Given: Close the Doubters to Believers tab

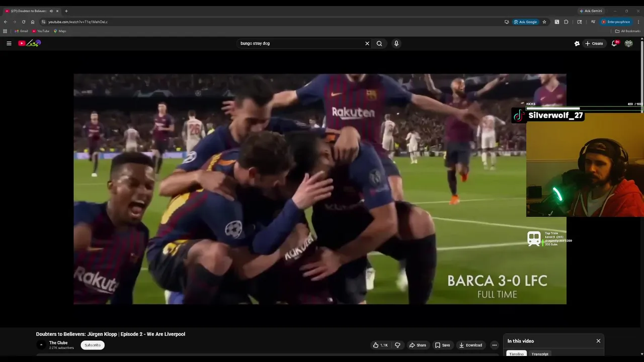Looking at the screenshot, I should (57, 11).
